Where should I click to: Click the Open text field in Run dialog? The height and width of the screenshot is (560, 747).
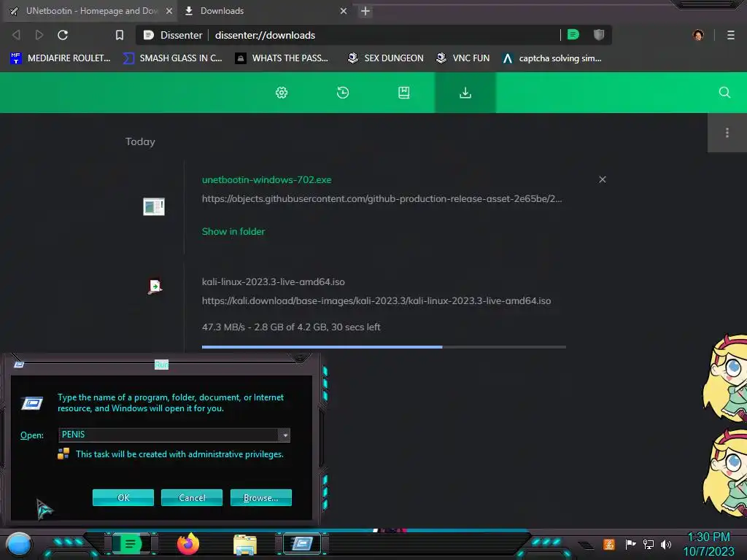point(169,435)
